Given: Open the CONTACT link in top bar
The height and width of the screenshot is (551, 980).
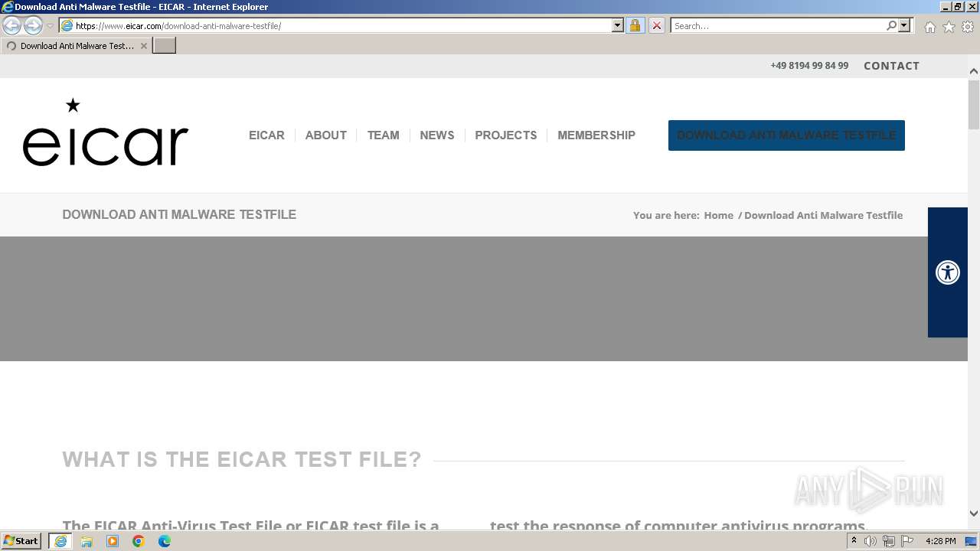Looking at the screenshot, I should tap(891, 66).
